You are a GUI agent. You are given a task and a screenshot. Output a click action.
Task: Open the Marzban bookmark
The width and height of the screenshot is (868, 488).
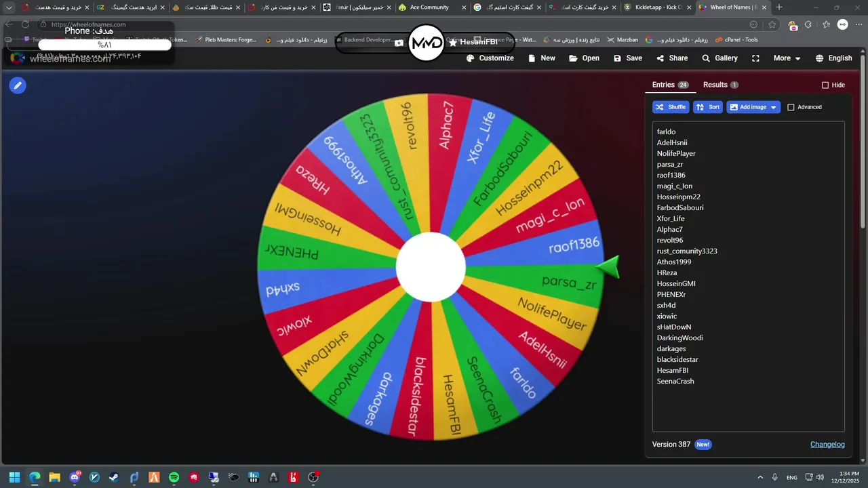coord(623,40)
